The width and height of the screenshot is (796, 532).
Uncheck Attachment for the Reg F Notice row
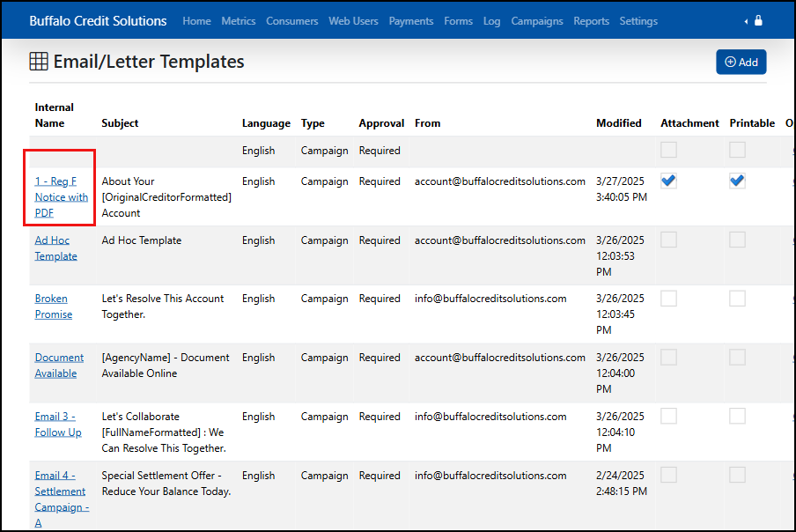click(x=668, y=181)
